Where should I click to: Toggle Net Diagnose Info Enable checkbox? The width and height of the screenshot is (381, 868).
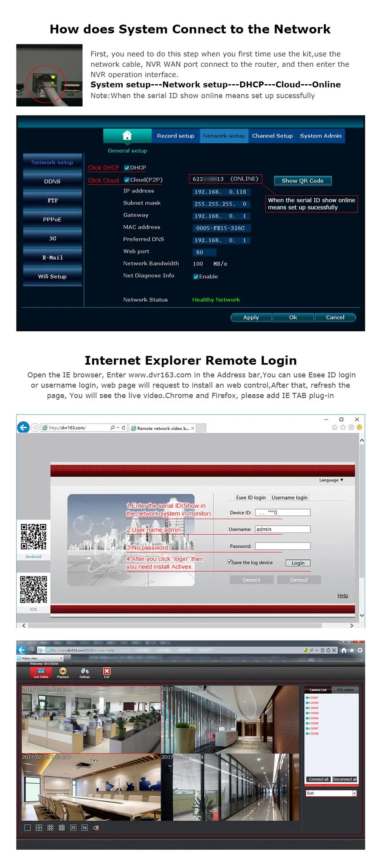pyautogui.click(x=195, y=276)
